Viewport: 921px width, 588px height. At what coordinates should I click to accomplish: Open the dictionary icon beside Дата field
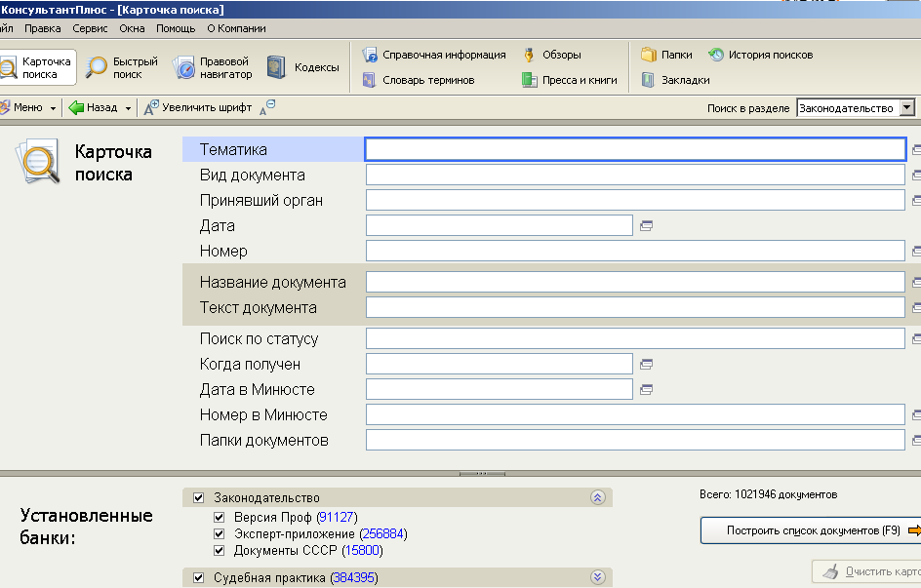click(646, 226)
